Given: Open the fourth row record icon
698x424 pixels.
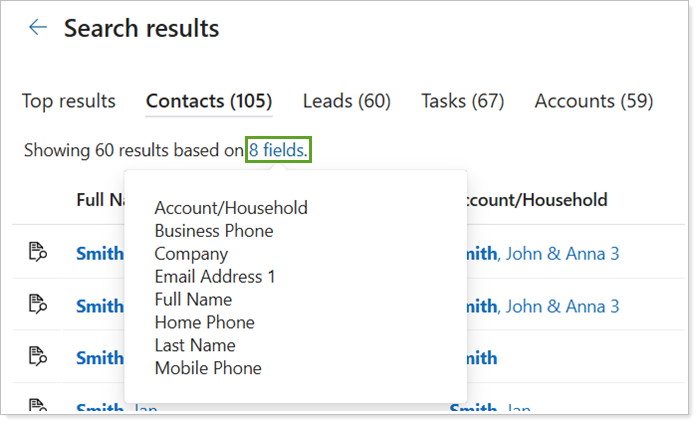Looking at the screenshot, I should pyautogui.click(x=38, y=407).
